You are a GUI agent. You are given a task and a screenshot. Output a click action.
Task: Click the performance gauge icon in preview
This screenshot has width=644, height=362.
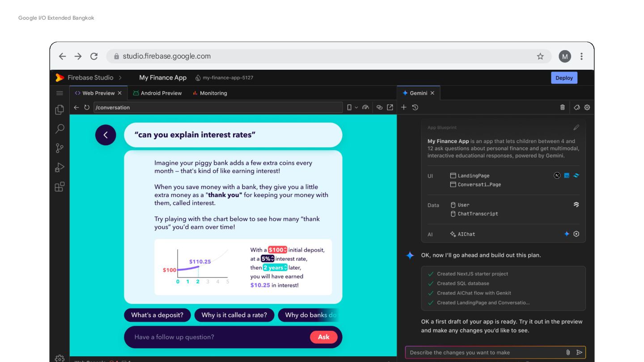[x=366, y=107]
